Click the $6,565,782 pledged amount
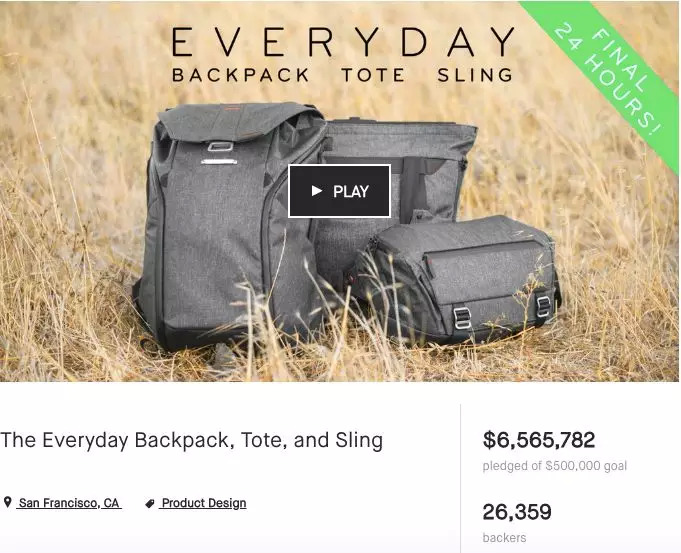This screenshot has width=681, height=553. click(539, 440)
